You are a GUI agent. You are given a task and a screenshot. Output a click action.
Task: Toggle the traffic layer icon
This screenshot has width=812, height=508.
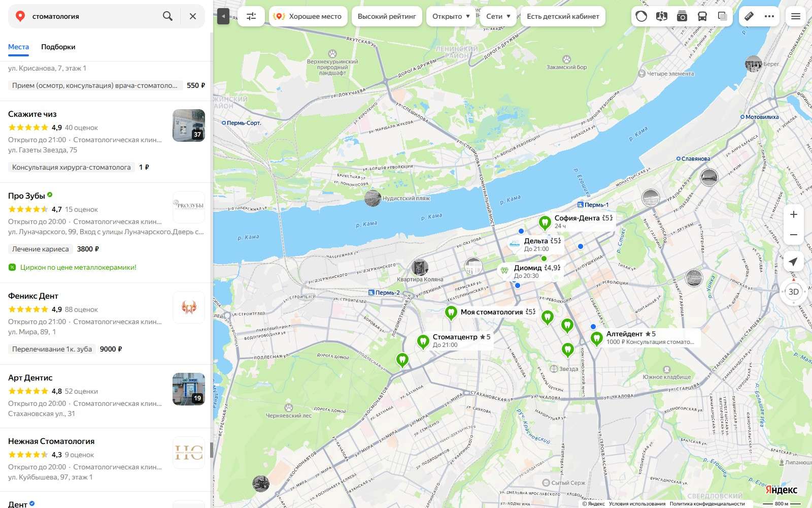pos(641,16)
